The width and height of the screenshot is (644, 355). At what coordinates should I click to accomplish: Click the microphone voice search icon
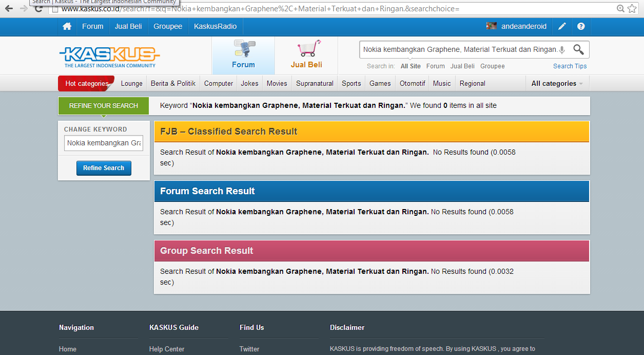pos(562,50)
